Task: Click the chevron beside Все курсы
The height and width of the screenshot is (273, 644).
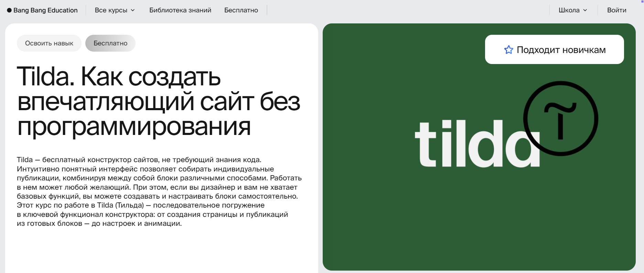Action: click(x=133, y=10)
